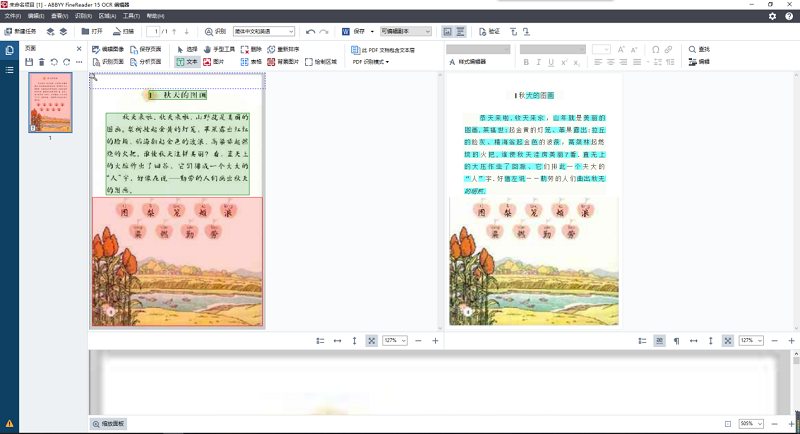
Task: Open zoom pane 505% dropdown
Action: [x=751, y=424]
